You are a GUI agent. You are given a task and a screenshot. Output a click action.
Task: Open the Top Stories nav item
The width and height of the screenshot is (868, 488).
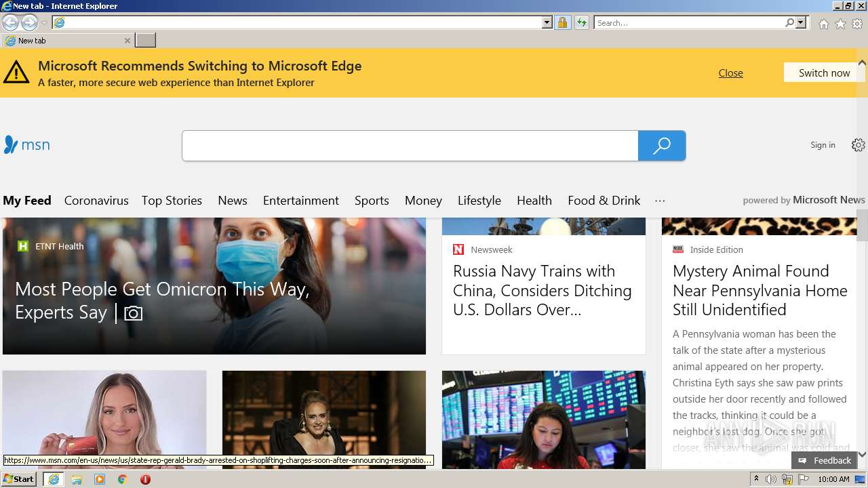point(172,201)
